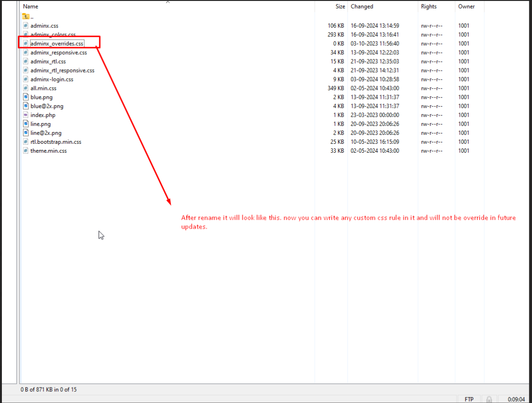Image resolution: width=532 pixels, height=403 pixels.
Task: Select the theme.min.css file icon
Action: (26, 151)
